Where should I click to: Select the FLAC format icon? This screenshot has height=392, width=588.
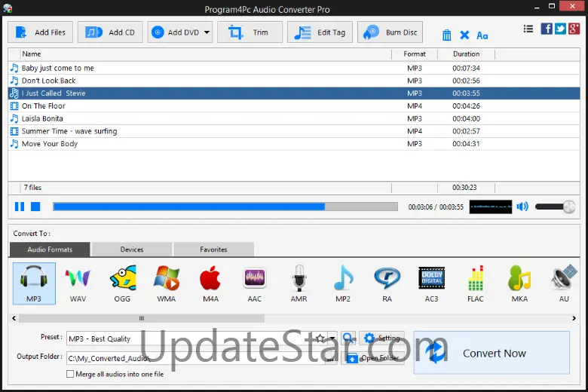coord(476,283)
